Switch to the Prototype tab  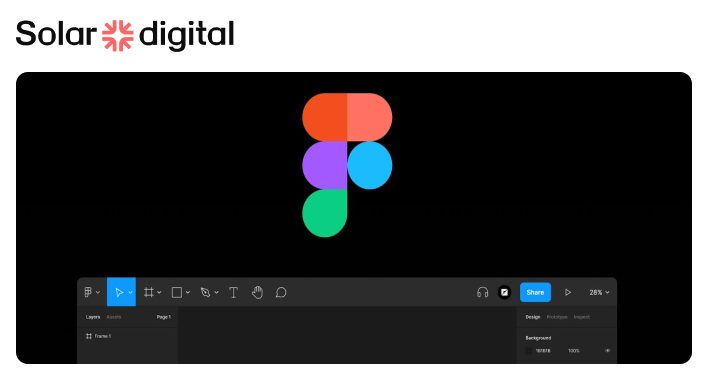(x=557, y=317)
